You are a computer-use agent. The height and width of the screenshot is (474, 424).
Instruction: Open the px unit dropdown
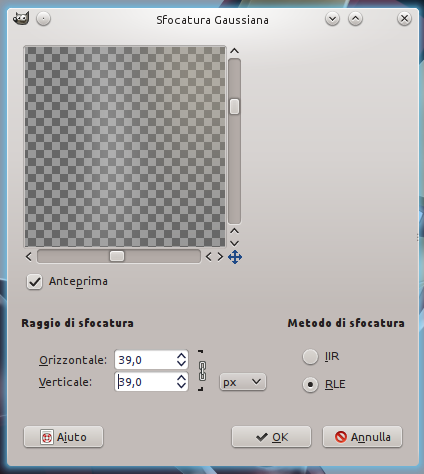point(243,382)
